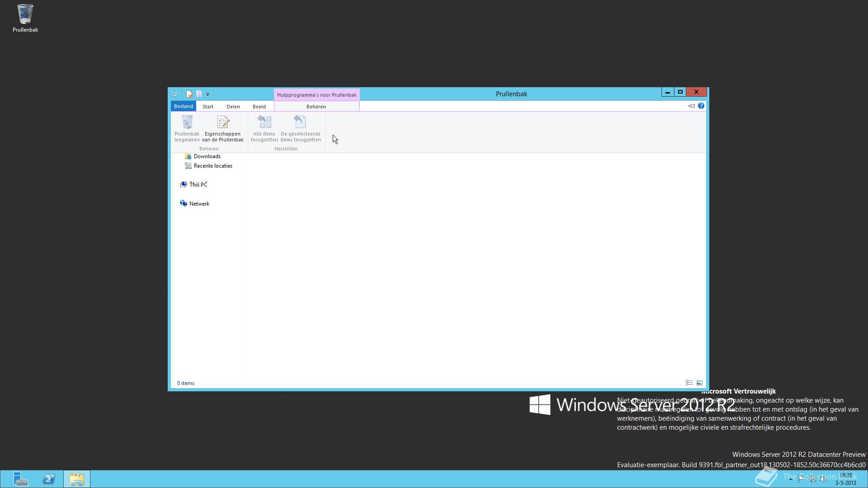Select Recente locaties in navigation pane
Screen dimensions: 868x488
(x=208, y=166)
